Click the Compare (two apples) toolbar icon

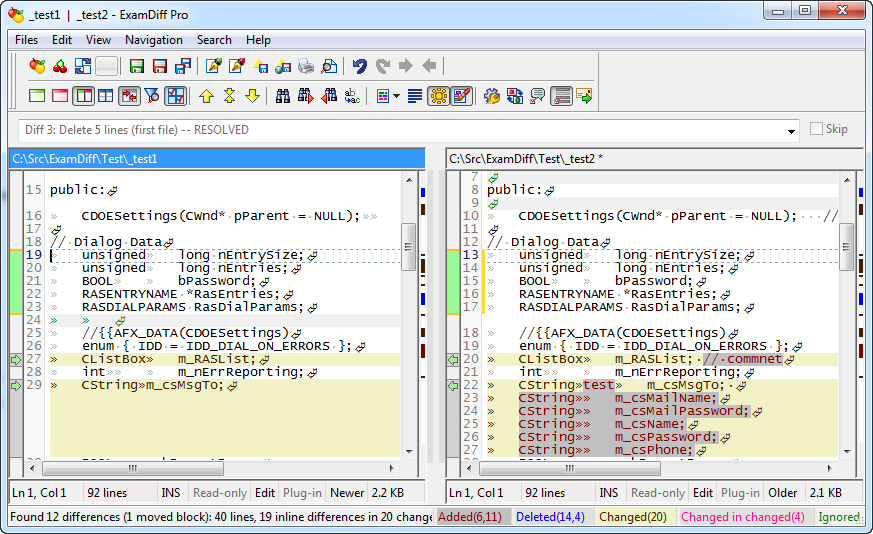(x=37, y=66)
